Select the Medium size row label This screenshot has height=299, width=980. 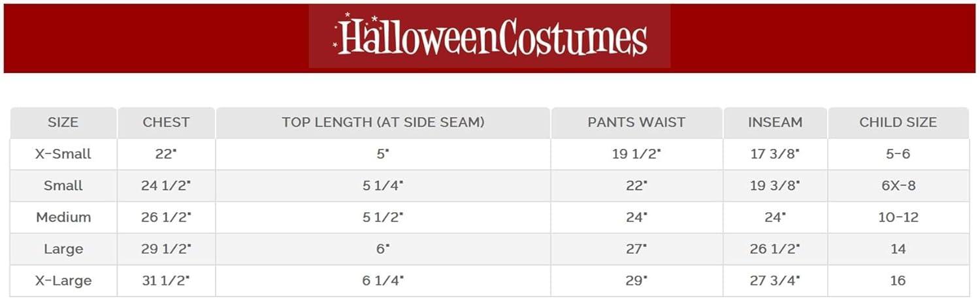(x=63, y=217)
